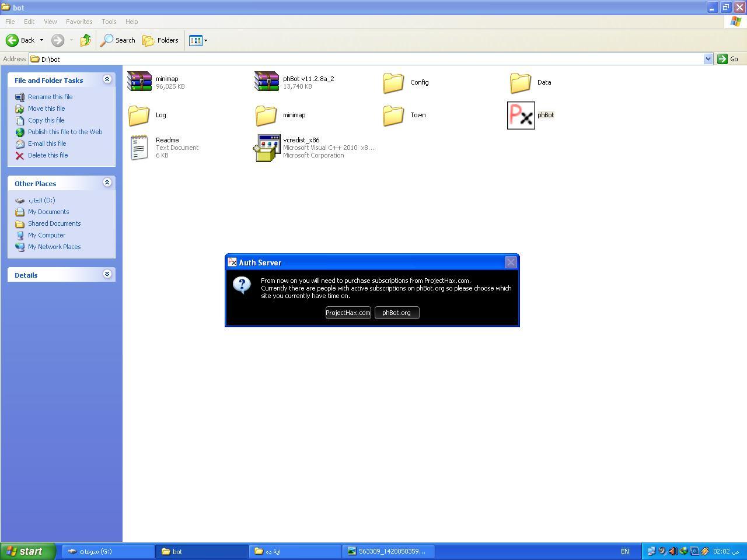Click the system tray clock
747x560 pixels.
pyautogui.click(x=726, y=551)
